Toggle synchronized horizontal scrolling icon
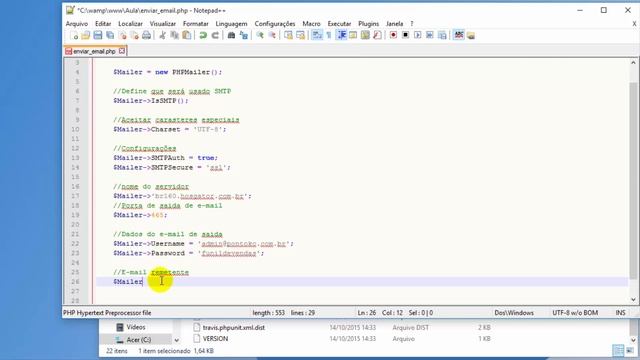The width and height of the screenshot is (640, 360). coord(300,36)
